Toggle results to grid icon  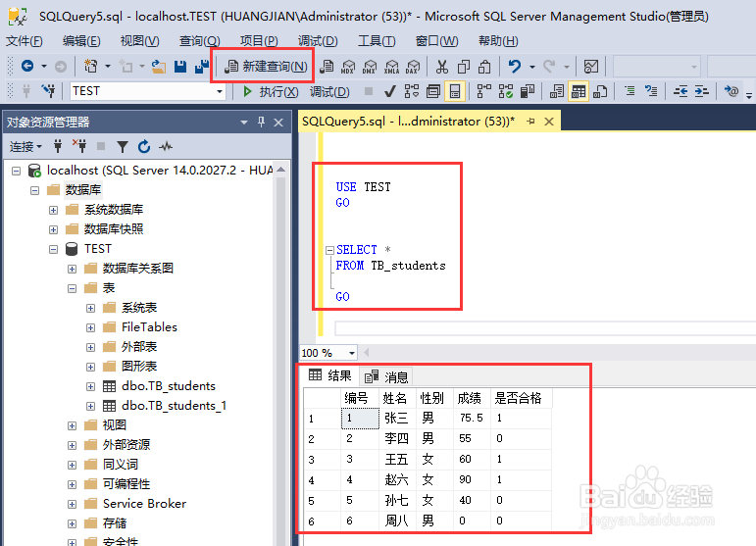(579, 91)
